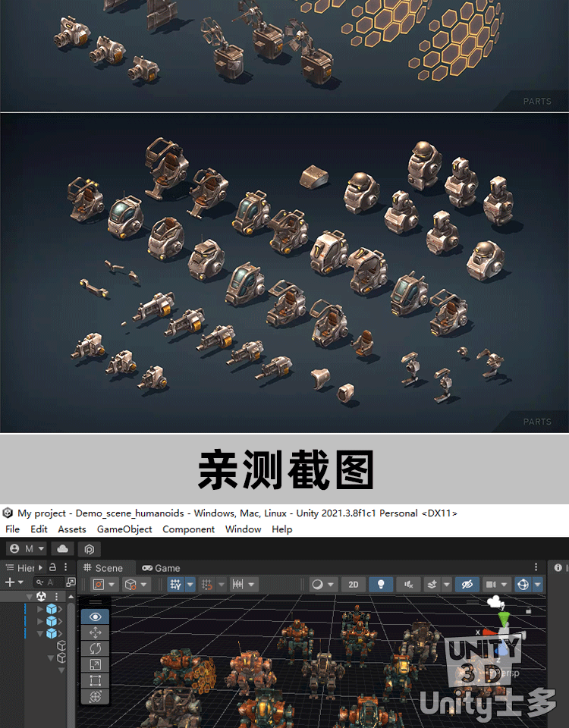Open the pivot position dropdown arrow
The width and height of the screenshot is (569, 728).
[x=112, y=585]
